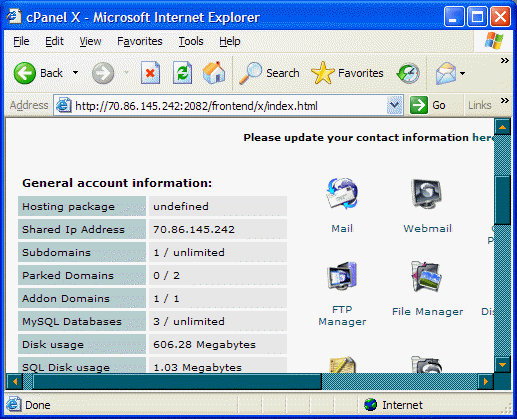Click the 'Subdomains' row label
517x419 pixels.
[x=82, y=253]
